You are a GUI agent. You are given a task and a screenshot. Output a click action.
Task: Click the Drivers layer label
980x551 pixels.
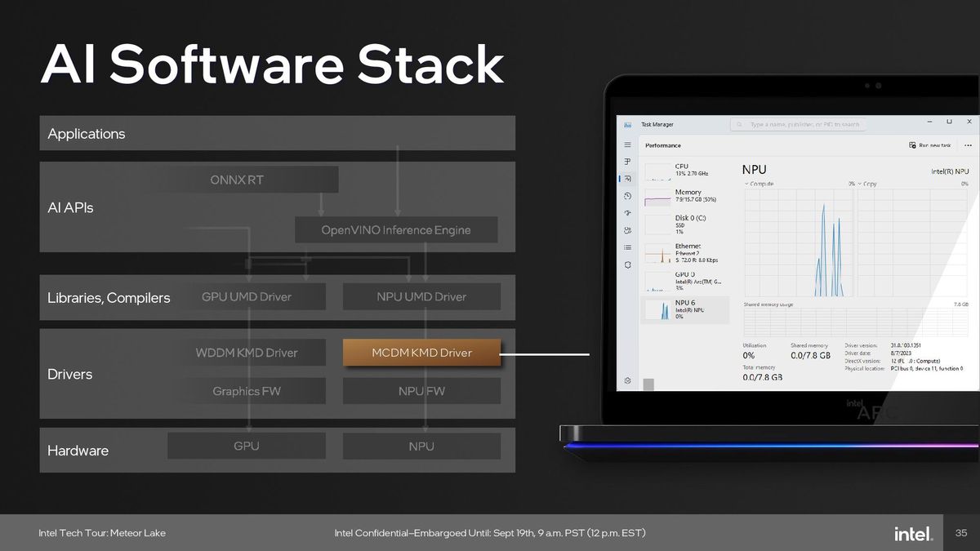coord(69,374)
